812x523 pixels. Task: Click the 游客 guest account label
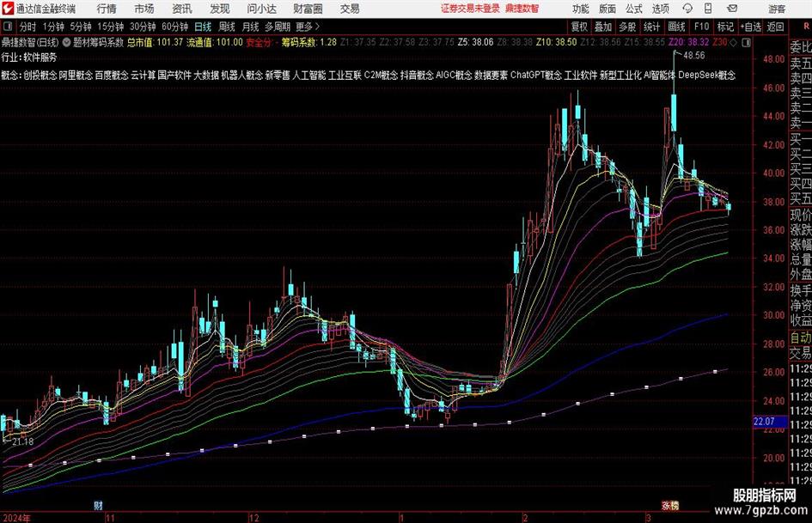pos(778,9)
